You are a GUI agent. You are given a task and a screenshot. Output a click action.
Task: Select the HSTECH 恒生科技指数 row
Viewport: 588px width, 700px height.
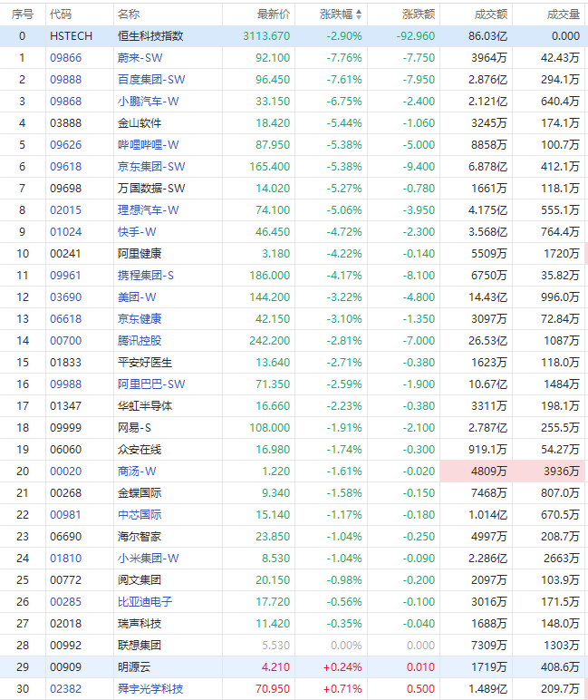pos(294,35)
